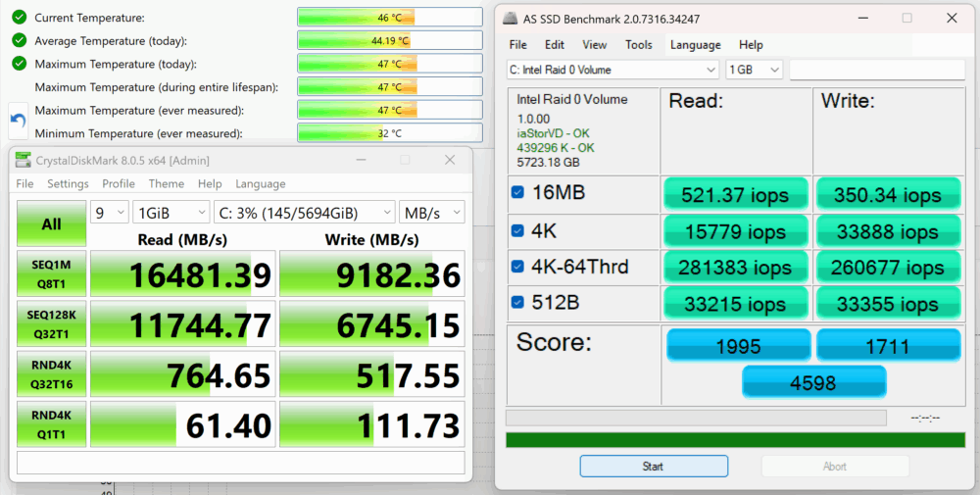Click the green All button

(51, 223)
